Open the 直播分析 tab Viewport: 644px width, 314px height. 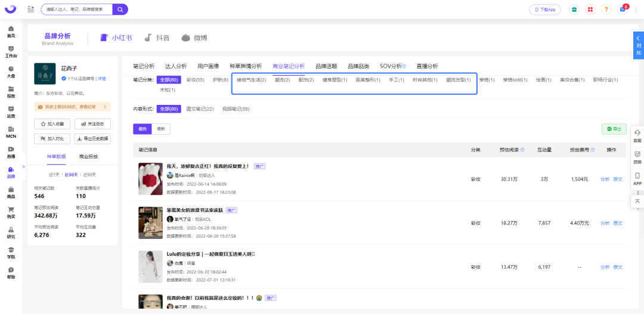point(427,66)
